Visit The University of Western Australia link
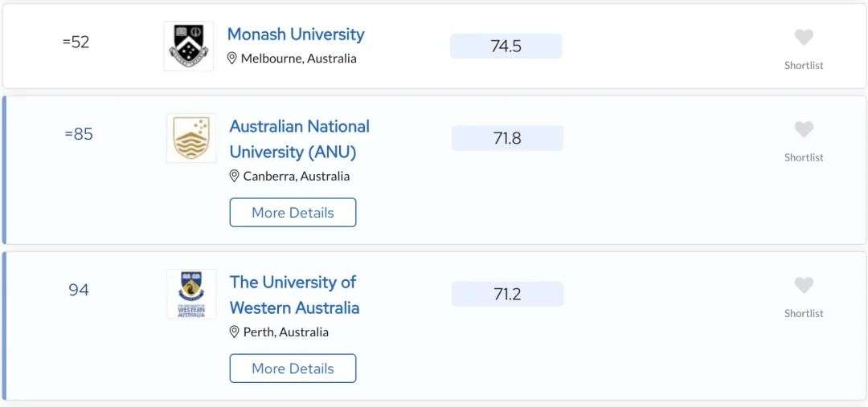 (294, 295)
